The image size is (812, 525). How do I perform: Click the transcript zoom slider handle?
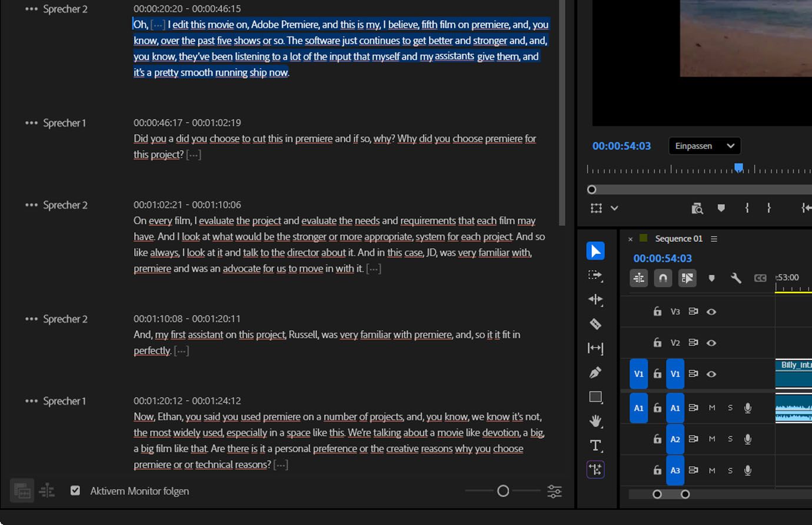(503, 490)
